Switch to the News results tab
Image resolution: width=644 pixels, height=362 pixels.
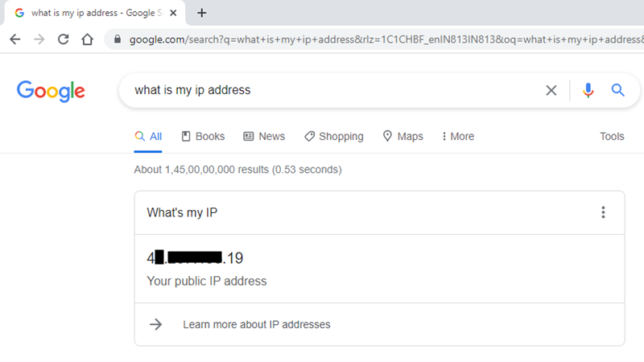tap(264, 136)
